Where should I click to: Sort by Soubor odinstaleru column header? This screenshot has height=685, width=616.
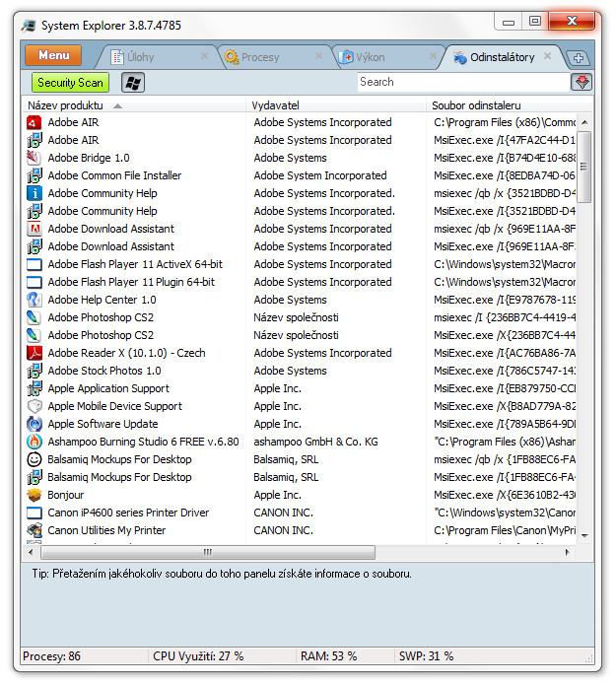pos(509,105)
